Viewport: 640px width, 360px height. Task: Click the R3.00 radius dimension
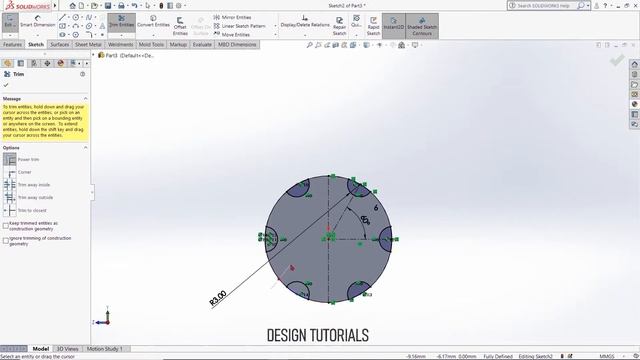click(218, 298)
